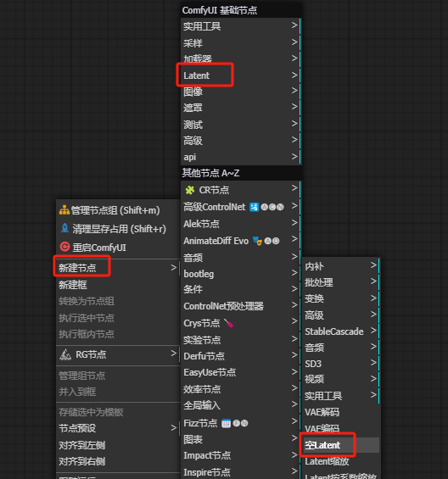Add the 空Latent node
This screenshot has height=479, width=448.
click(341, 445)
